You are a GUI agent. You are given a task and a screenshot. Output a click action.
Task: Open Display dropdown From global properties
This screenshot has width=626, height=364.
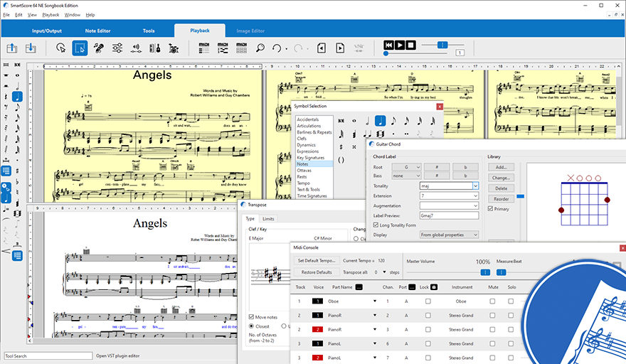click(x=449, y=235)
